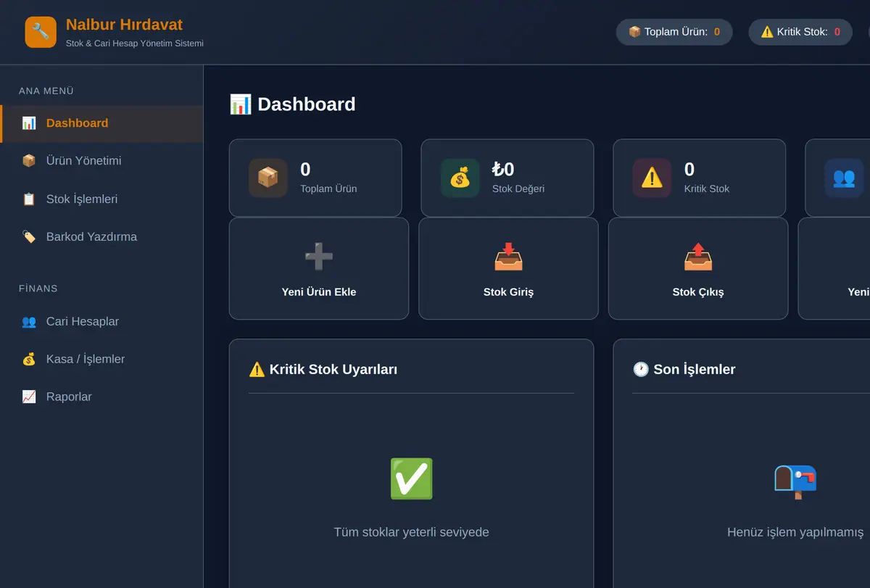Click the "Henüz işlem yapılmamış" message
The width and height of the screenshot is (870, 588).
tap(795, 532)
